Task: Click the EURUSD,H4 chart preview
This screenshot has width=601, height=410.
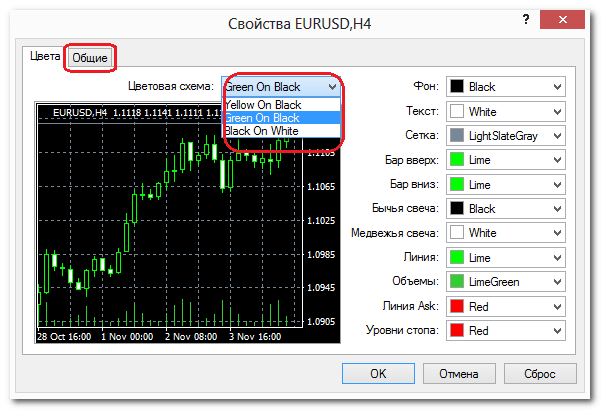Action: pos(188,222)
